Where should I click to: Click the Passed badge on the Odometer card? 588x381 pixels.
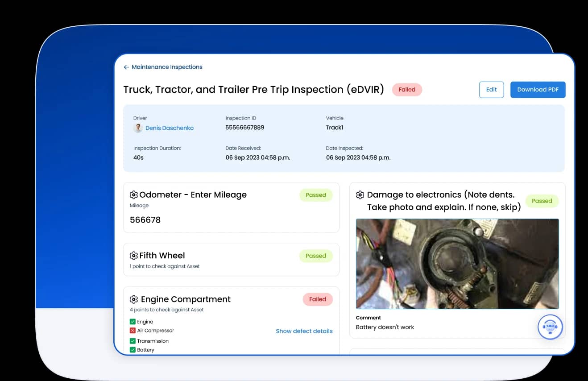316,195
